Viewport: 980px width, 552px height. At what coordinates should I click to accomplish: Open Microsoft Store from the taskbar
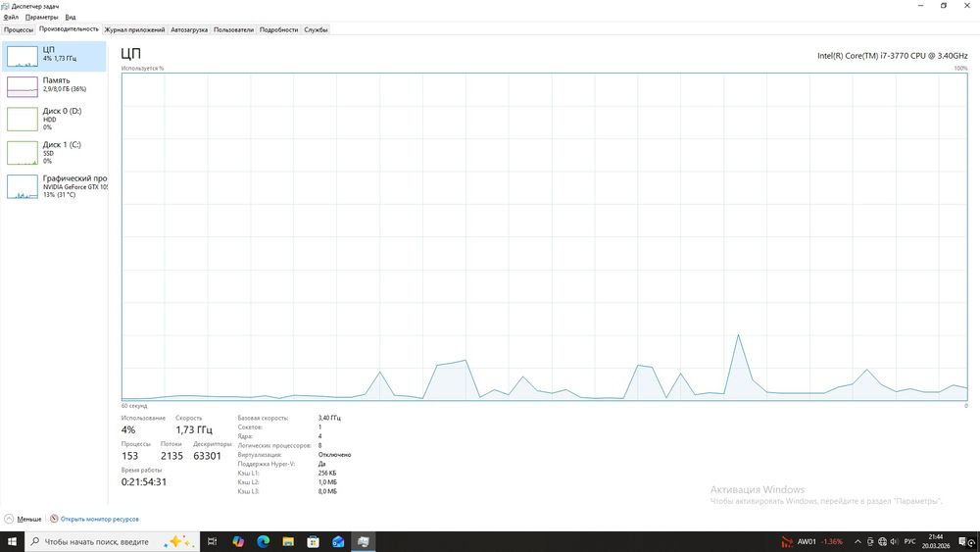(x=314, y=541)
